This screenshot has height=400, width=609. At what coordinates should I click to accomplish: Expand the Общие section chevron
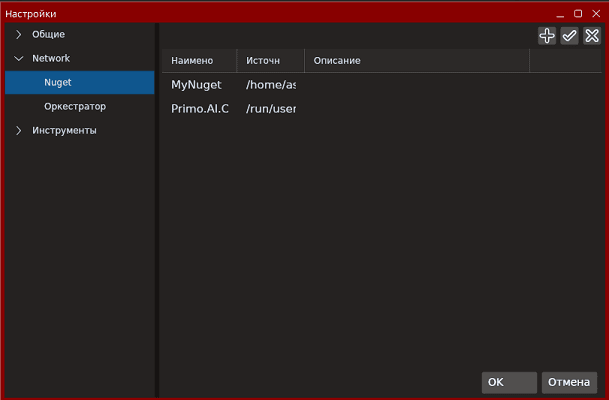(x=18, y=35)
